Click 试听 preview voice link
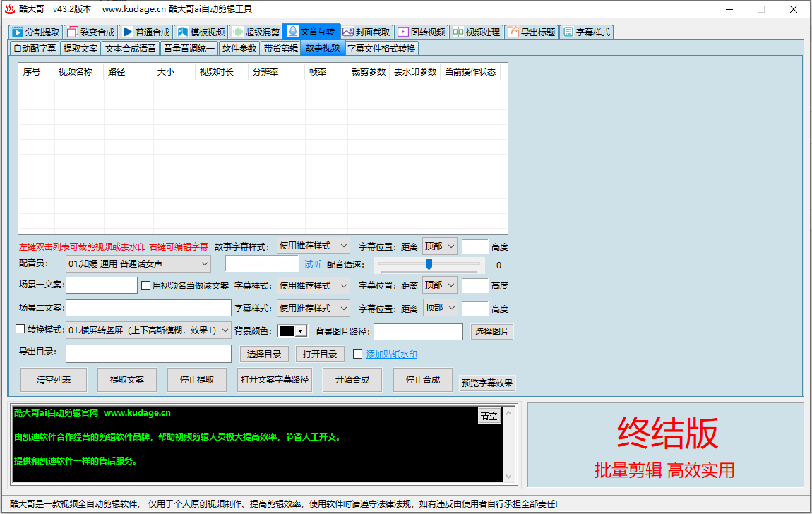 (x=312, y=264)
